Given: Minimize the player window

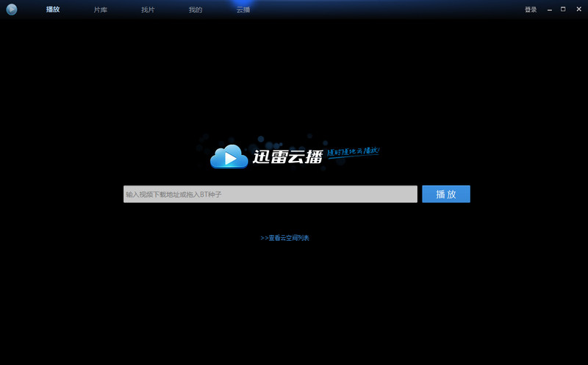Looking at the screenshot, I should (x=549, y=10).
